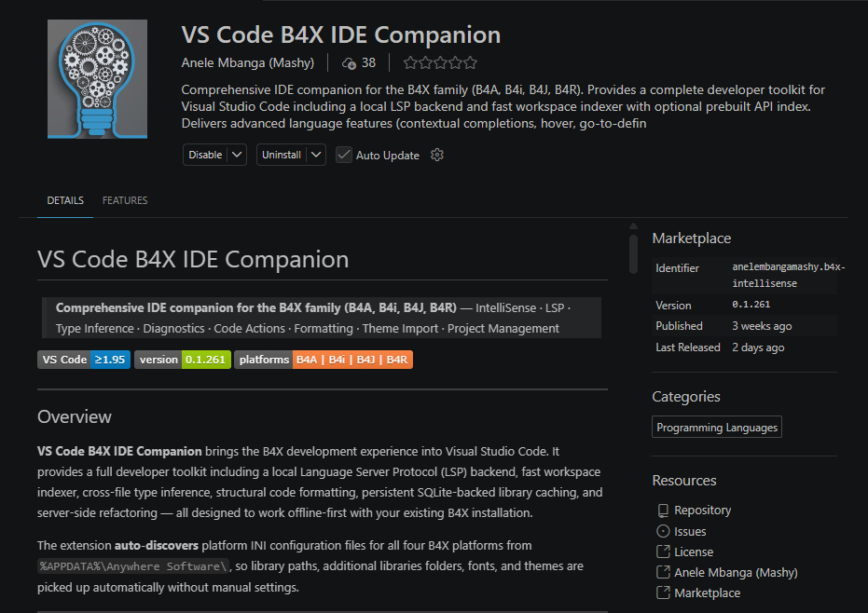This screenshot has height=613, width=868.
Task: Click the extension lightbulb gears logo
Action: [x=97, y=79]
